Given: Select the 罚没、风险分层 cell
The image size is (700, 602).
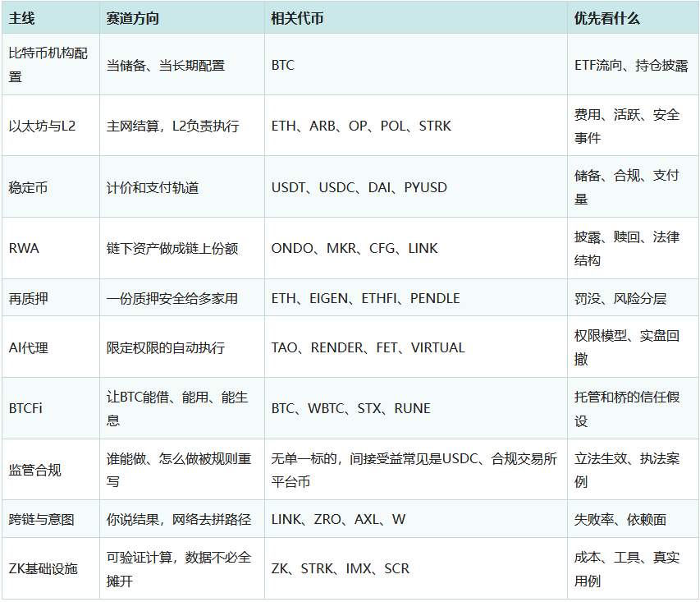Looking at the screenshot, I should coord(633,297).
